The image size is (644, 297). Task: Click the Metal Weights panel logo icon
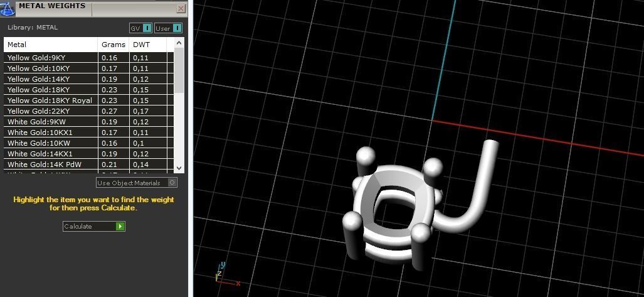pyautogui.click(x=8, y=8)
